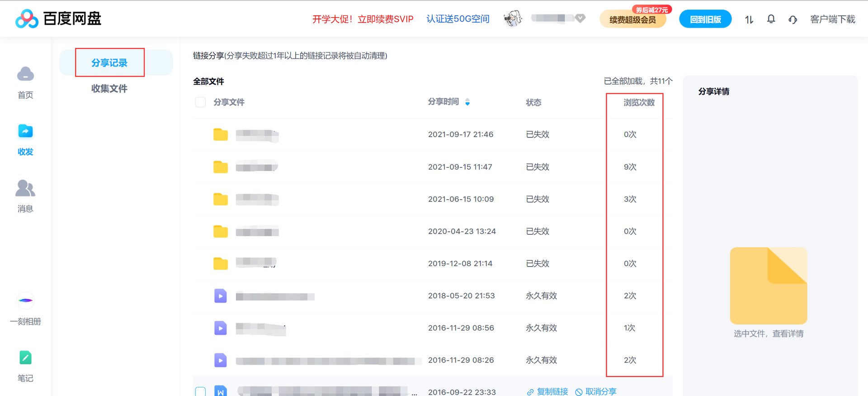The width and height of the screenshot is (868, 396).
Task: Click the customer service headset icon
Action: (793, 19)
